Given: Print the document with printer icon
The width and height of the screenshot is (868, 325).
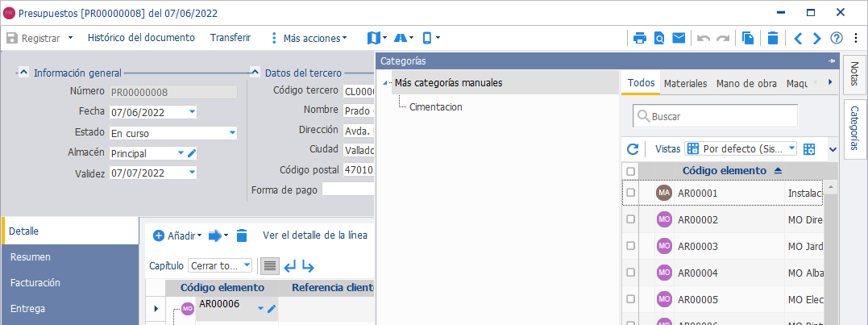Looking at the screenshot, I should point(640,38).
